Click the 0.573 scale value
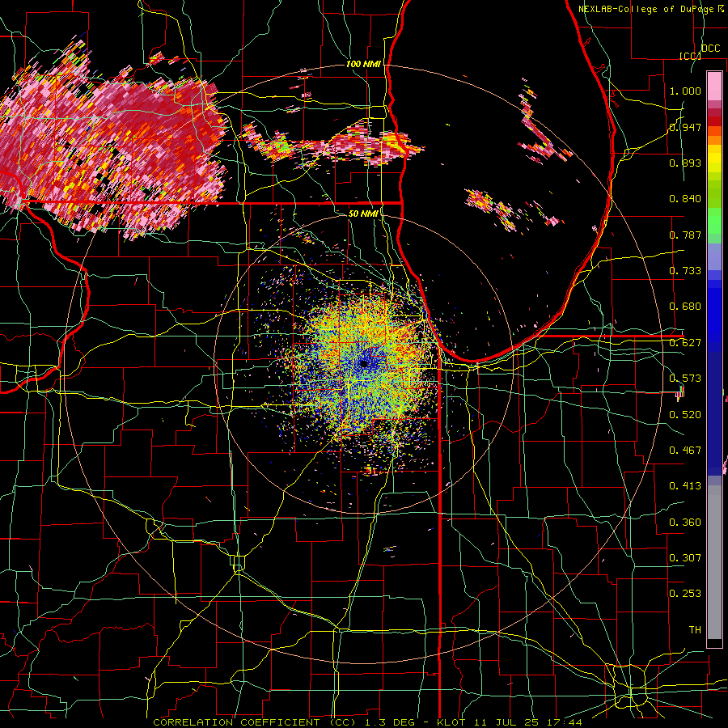The image size is (728, 728). (685, 379)
